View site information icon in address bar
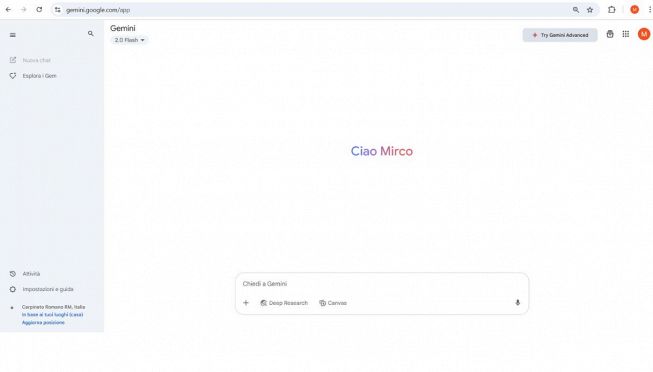This screenshot has height=372, width=653. pyautogui.click(x=57, y=10)
